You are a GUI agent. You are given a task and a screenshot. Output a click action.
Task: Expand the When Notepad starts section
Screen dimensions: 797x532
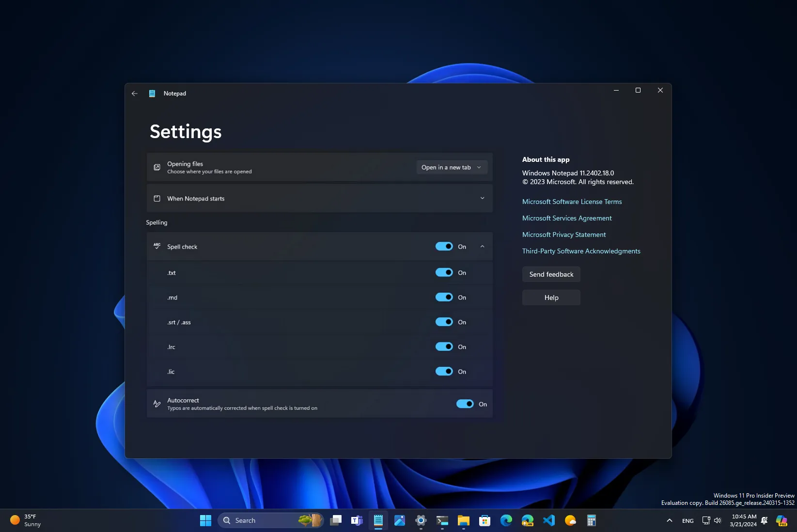pyautogui.click(x=482, y=198)
